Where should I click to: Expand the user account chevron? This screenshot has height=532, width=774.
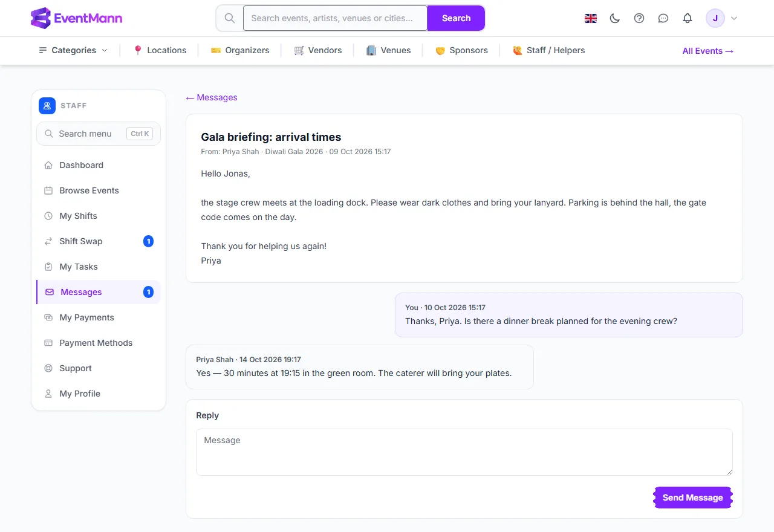(x=734, y=18)
